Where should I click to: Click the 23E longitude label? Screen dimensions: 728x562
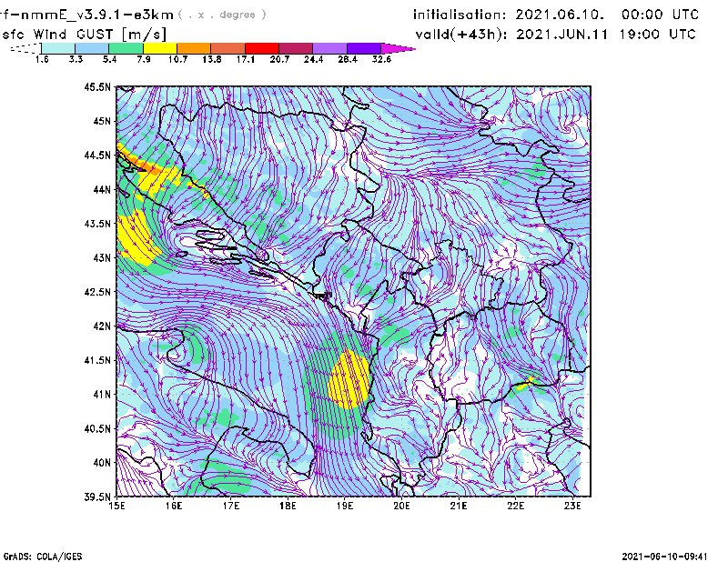[x=572, y=506]
